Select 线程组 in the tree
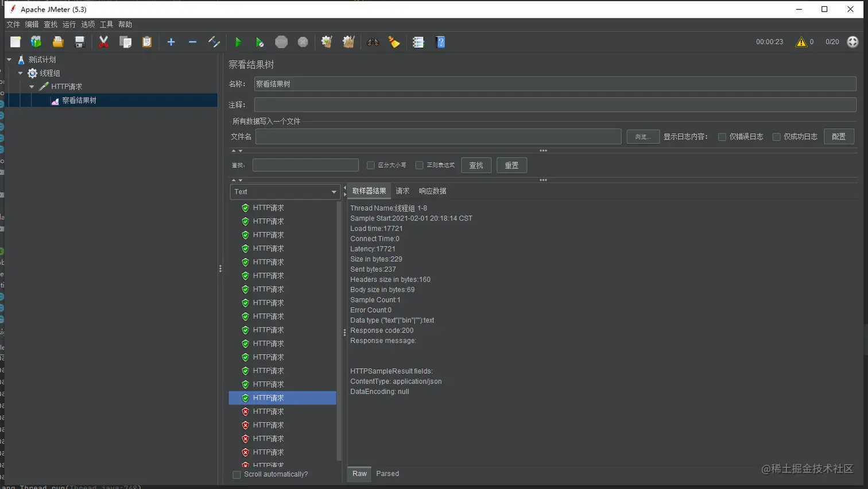Screen dimensions: 868x489 (50, 74)
